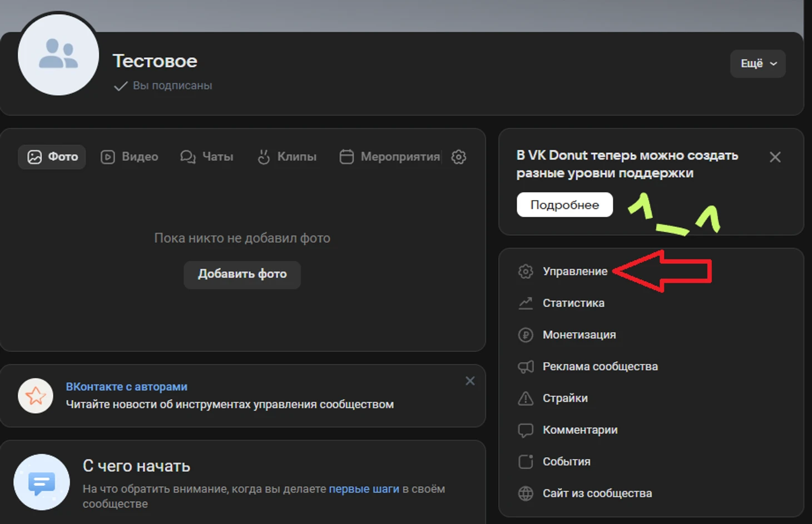Viewport: 812px width, 524px height.
Task: Go to the Мероприятия tab
Action: [390, 157]
